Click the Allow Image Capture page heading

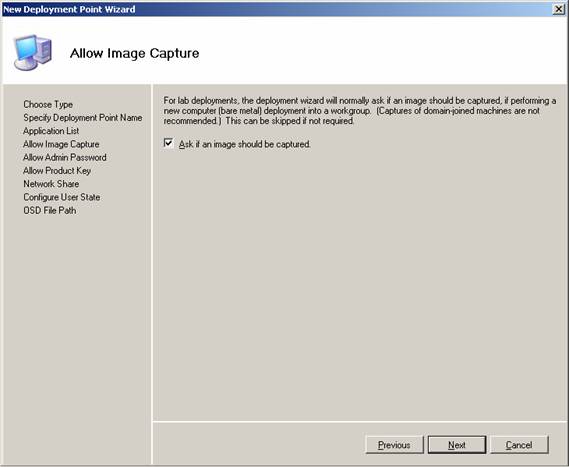coord(134,53)
